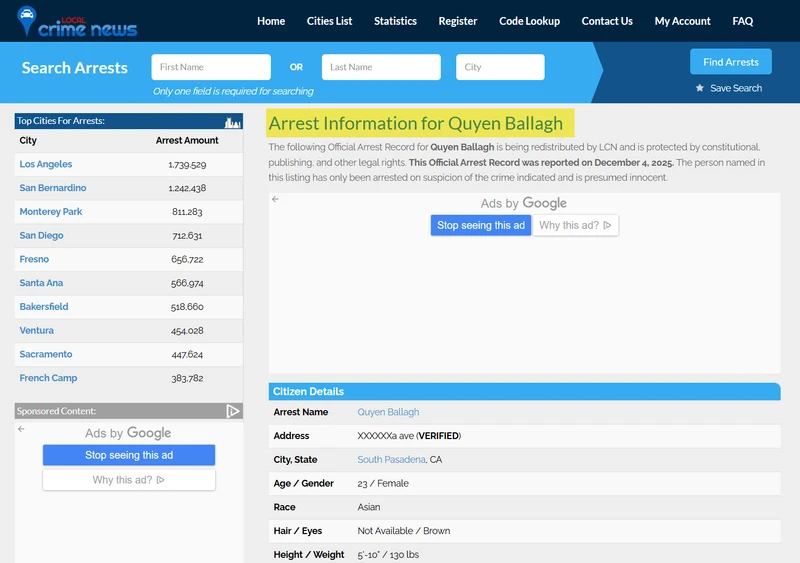Click the Local Crime News logo

point(77,22)
